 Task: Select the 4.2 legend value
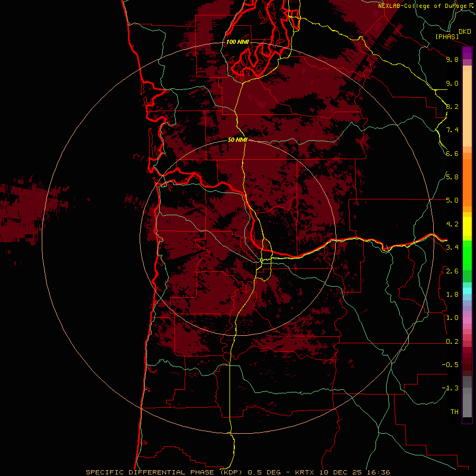pyautogui.click(x=452, y=224)
